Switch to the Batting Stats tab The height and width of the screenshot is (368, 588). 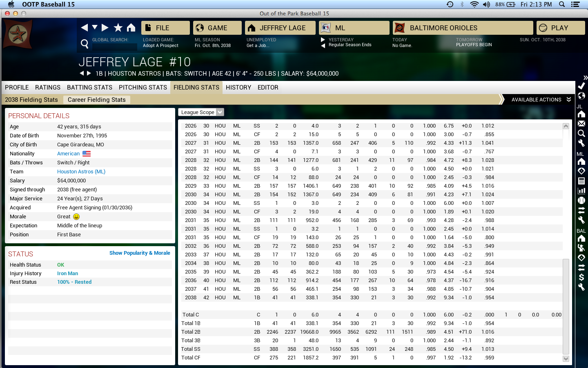[89, 88]
